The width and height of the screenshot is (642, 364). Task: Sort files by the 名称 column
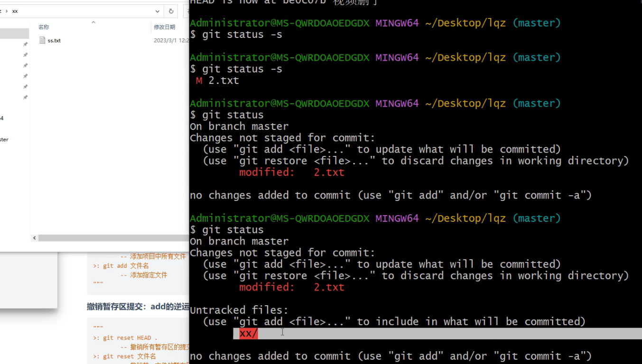click(44, 27)
